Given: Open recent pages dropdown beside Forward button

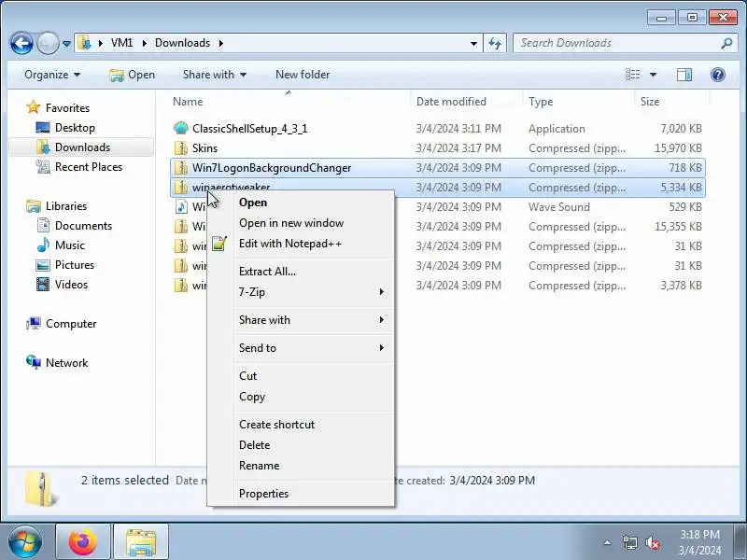Looking at the screenshot, I should [x=66, y=44].
